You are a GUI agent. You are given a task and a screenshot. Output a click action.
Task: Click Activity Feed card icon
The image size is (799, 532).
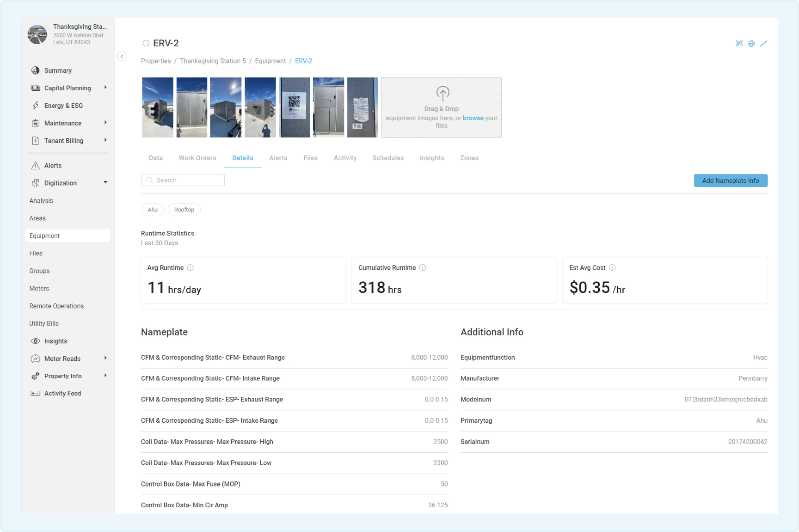35,393
